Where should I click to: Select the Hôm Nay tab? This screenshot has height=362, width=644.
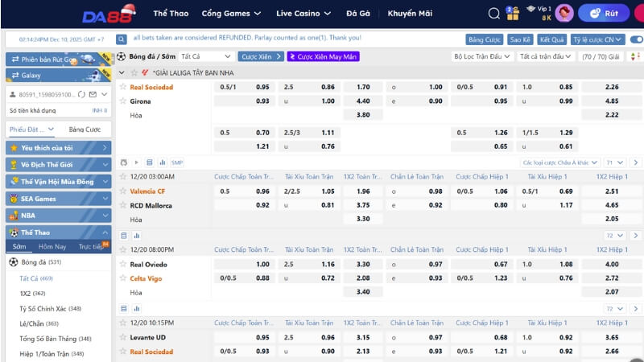pos(52,247)
